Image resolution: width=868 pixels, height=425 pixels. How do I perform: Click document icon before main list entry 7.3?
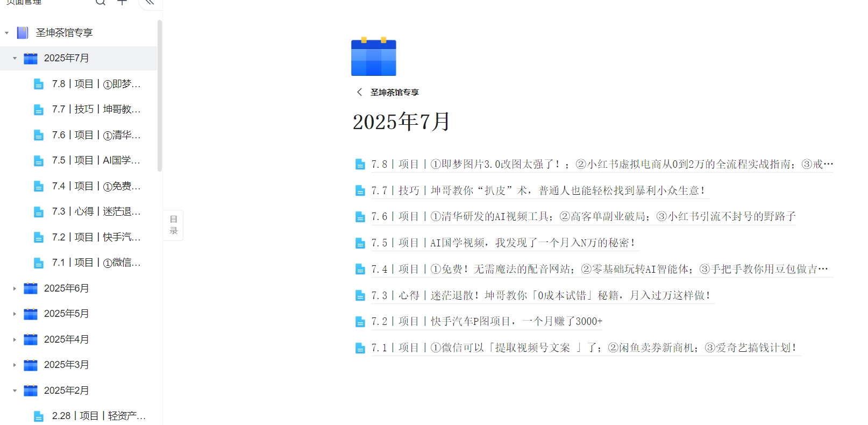(x=360, y=296)
